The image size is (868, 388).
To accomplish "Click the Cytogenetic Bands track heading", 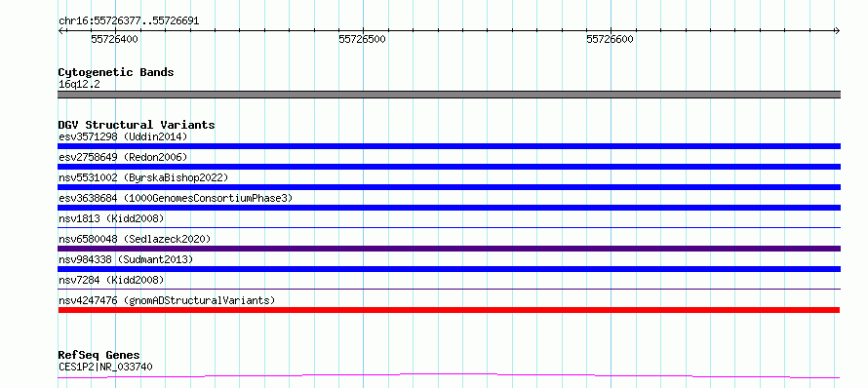I will click(x=116, y=72).
